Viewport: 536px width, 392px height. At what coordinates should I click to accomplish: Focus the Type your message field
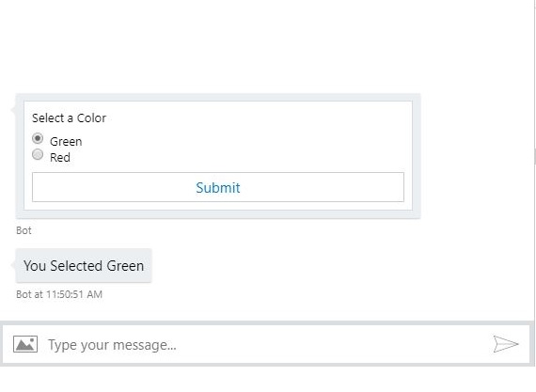click(267, 345)
